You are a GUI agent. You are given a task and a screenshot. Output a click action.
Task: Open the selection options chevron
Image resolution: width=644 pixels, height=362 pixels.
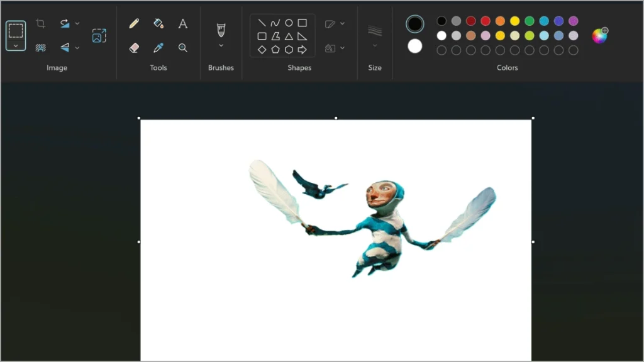[x=16, y=45]
